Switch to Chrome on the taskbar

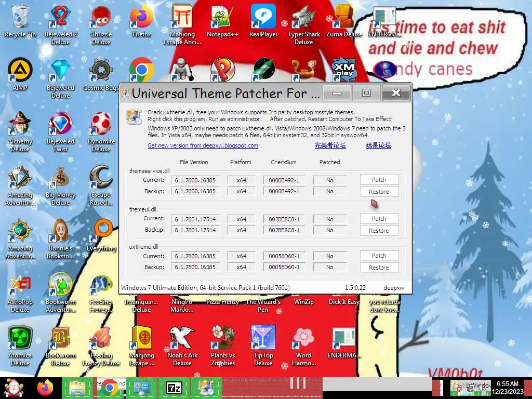pyautogui.click(x=109, y=388)
